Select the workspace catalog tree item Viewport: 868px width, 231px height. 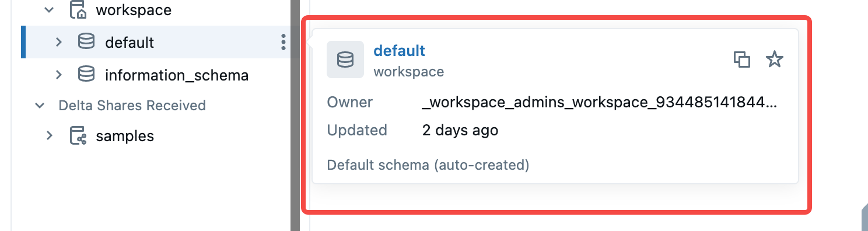pos(134,10)
